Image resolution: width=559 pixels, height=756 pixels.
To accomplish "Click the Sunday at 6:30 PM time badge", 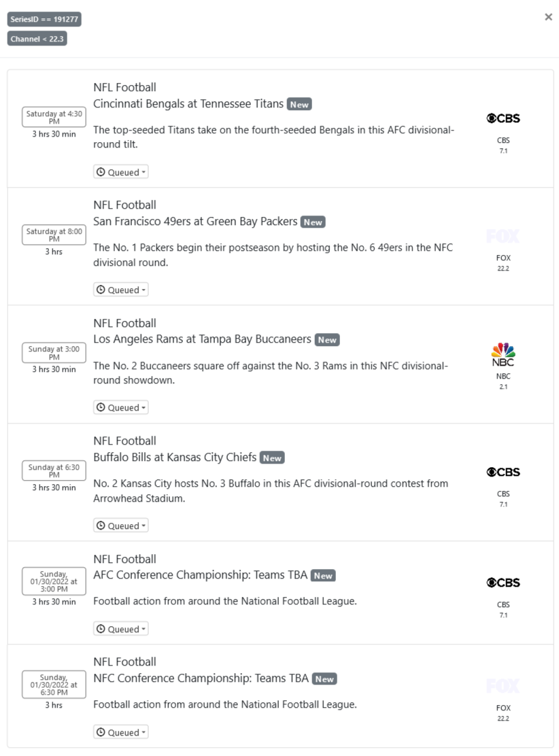I will [x=54, y=471].
